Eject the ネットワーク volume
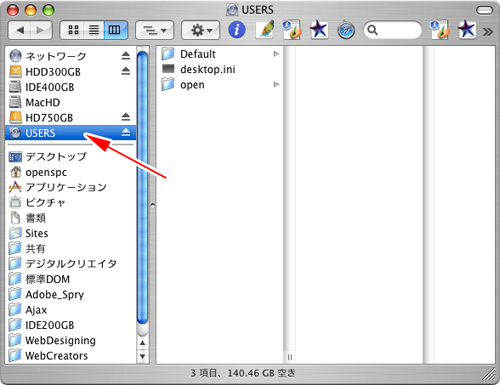Viewport: 500px width, 385px height. 126,55
